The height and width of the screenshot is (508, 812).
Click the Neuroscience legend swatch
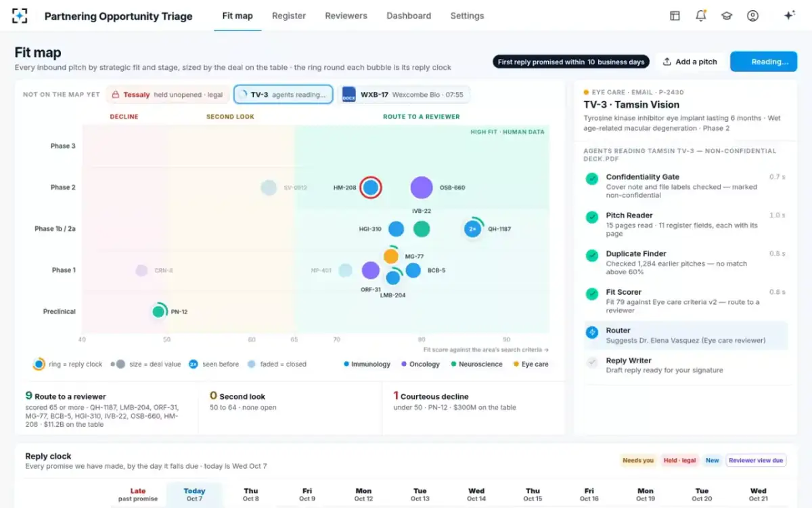[453, 364]
